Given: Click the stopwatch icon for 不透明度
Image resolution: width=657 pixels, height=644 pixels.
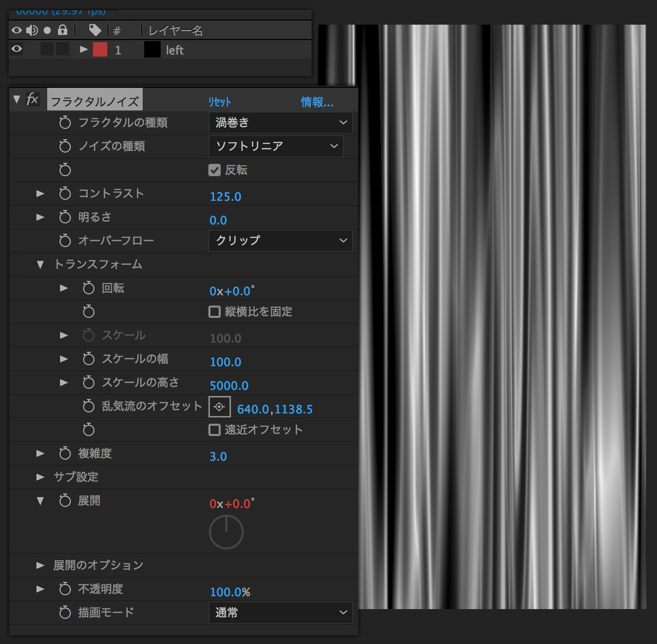Looking at the screenshot, I should (65, 589).
